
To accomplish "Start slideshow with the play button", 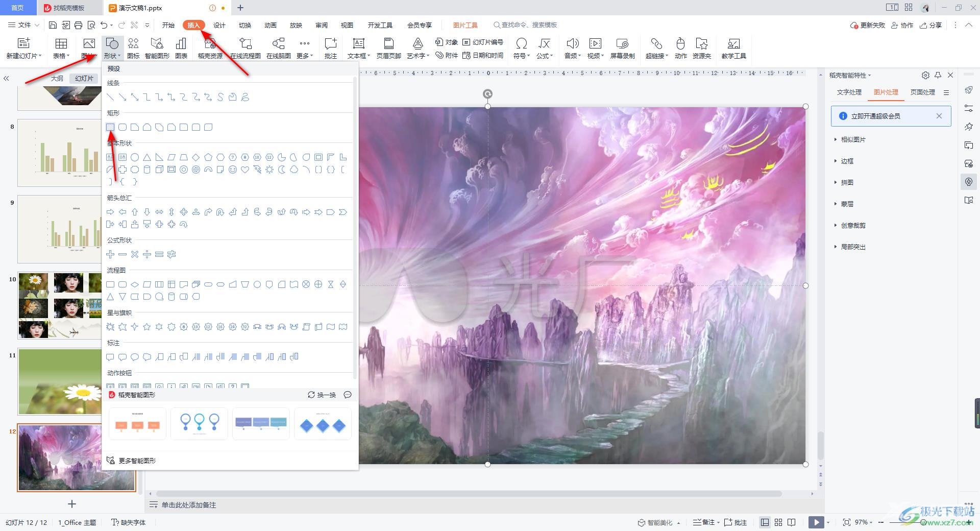I will (x=816, y=522).
